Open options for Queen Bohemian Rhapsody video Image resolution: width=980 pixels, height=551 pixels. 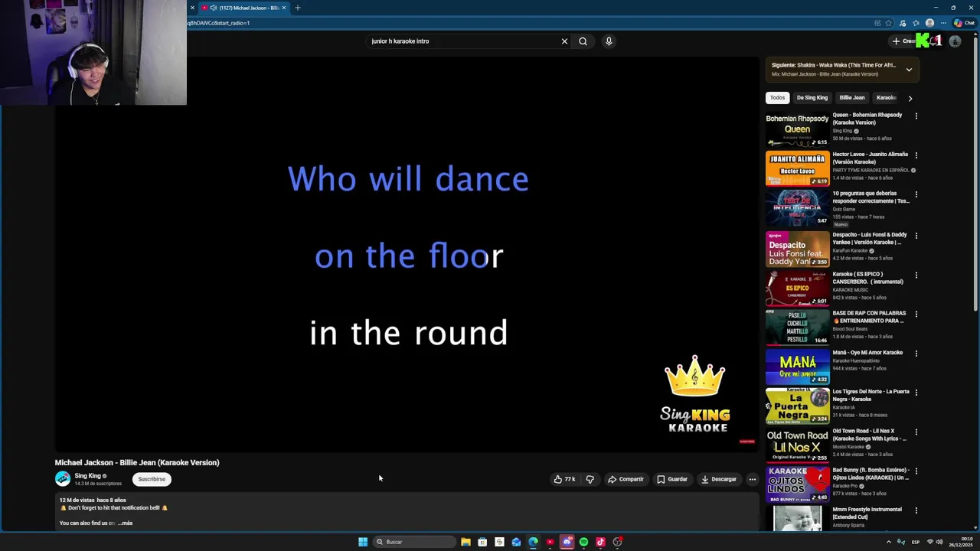(x=916, y=116)
